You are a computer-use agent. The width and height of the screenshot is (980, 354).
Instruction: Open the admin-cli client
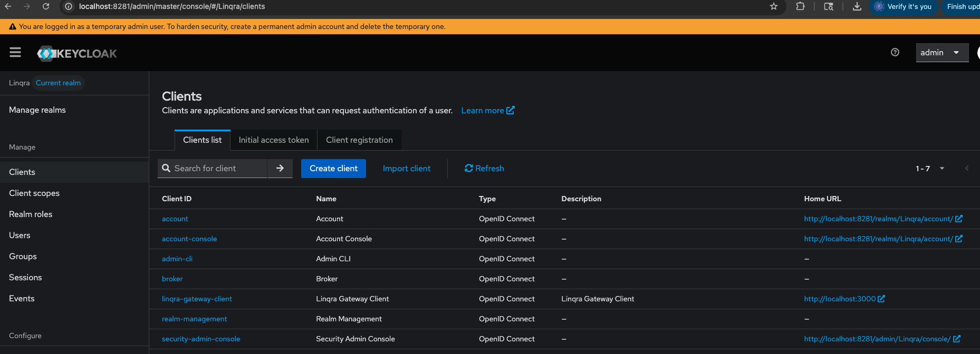click(177, 259)
